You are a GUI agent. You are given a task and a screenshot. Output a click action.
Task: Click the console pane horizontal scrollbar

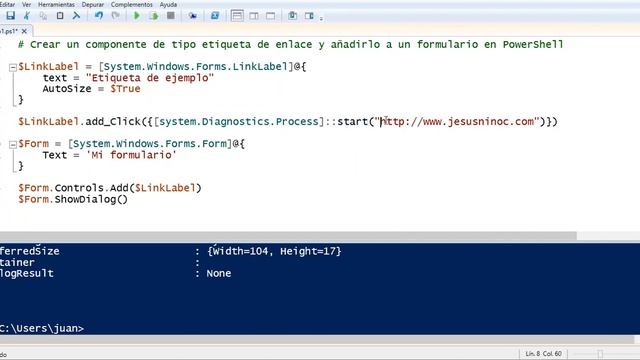[x=317, y=340]
